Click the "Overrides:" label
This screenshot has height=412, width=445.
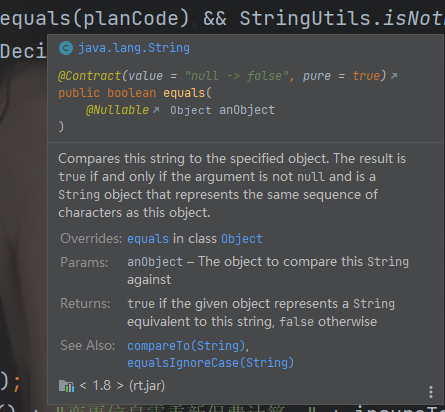click(91, 239)
